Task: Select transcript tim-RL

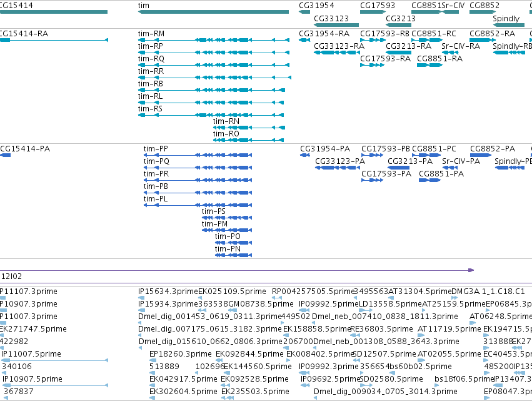Action: tap(211, 103)
